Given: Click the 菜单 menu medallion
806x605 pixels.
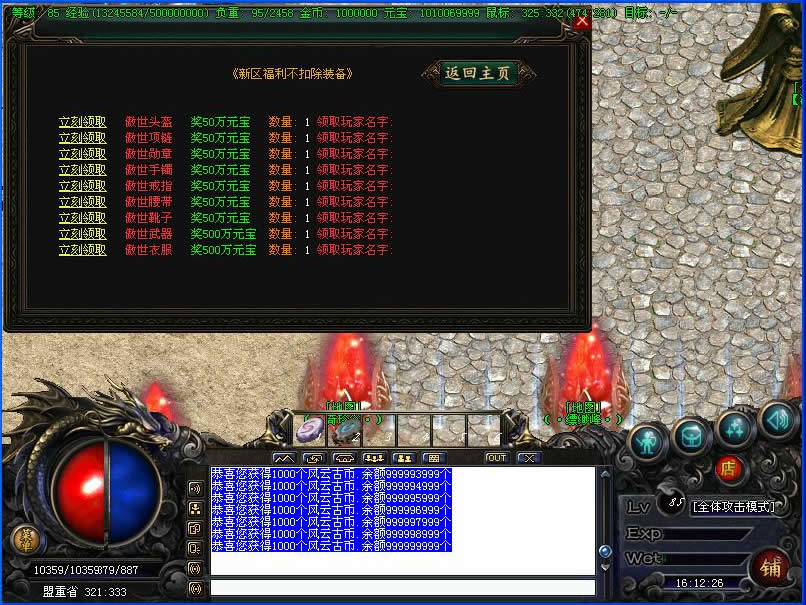Looking at the screenshot, I should (26, 539).
